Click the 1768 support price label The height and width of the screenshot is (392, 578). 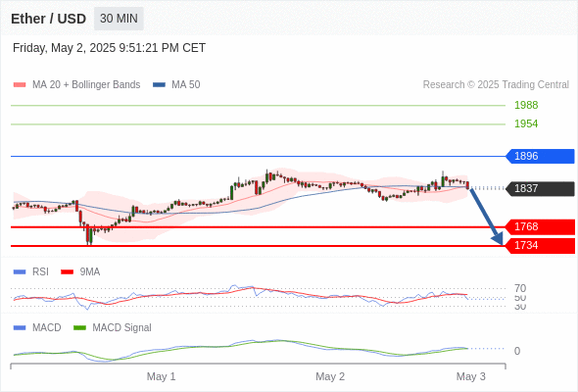click(540, 226)
